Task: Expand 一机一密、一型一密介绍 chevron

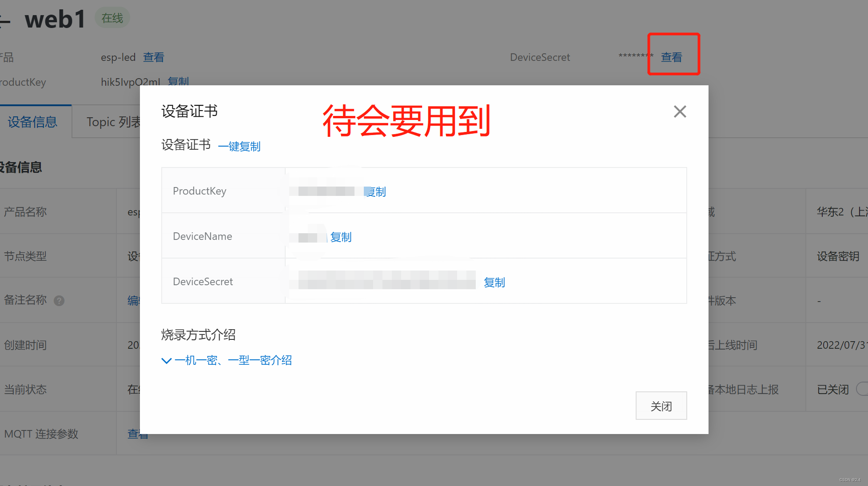Action: 167,360
